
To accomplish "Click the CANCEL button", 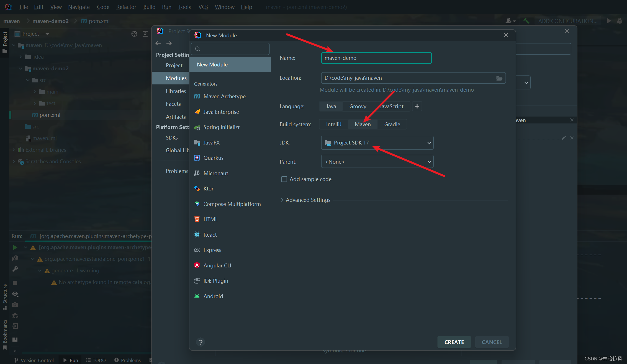I will click(x=492, y=342).
